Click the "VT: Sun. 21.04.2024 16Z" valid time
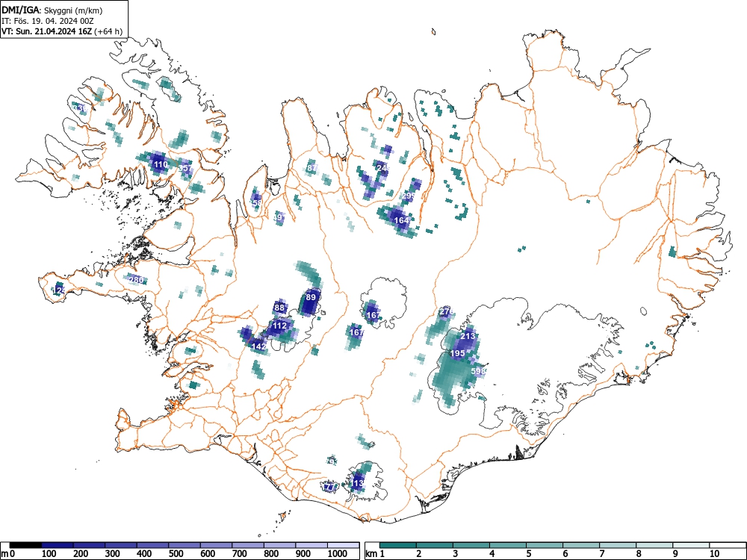Screen dimensions: 747x560 [x=48, y=31]
